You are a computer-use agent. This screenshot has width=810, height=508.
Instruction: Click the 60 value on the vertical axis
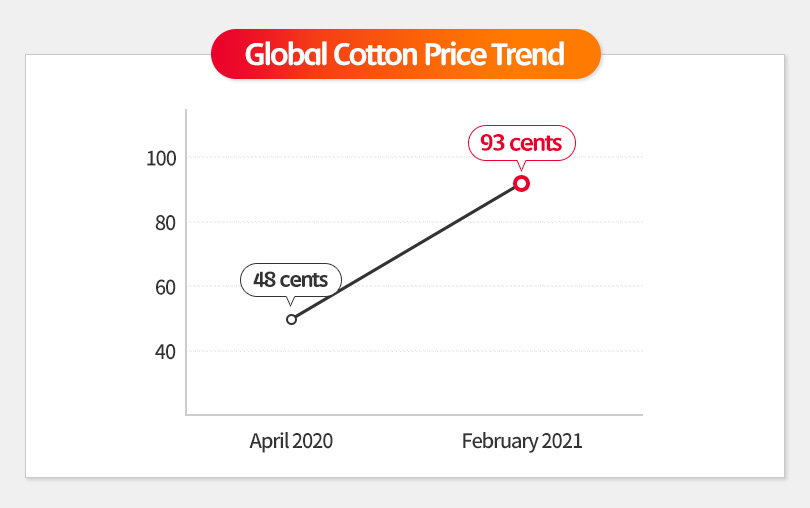coord(163,287)
